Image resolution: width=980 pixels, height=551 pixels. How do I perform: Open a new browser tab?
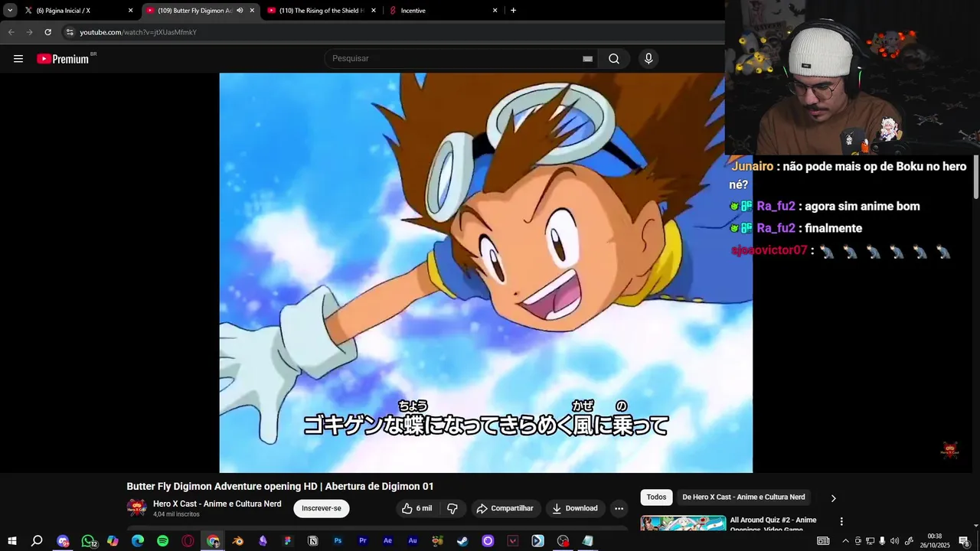point(513,11)
